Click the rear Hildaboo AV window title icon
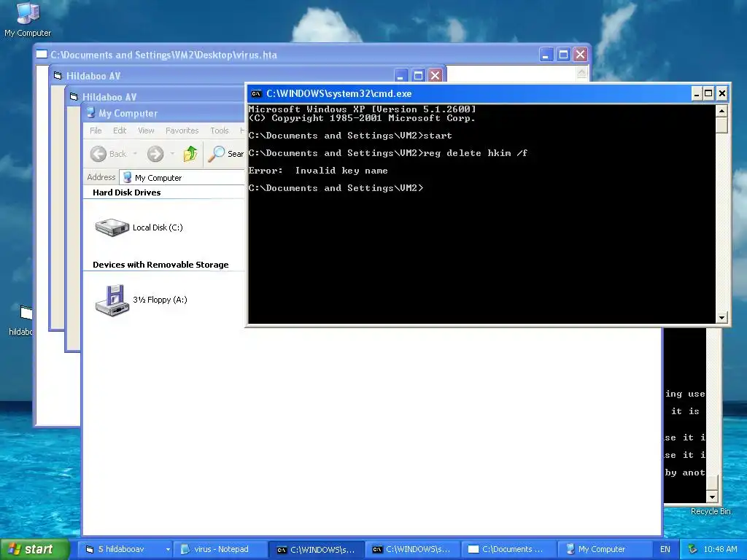This screenshot has width=747, height=560. tap(58, 76)
